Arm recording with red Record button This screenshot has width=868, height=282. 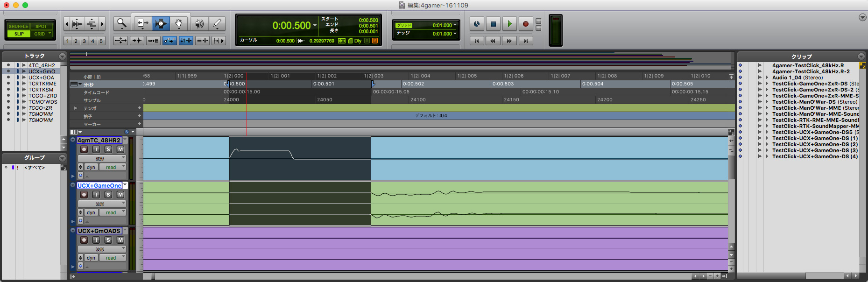(x=526, y=24)
